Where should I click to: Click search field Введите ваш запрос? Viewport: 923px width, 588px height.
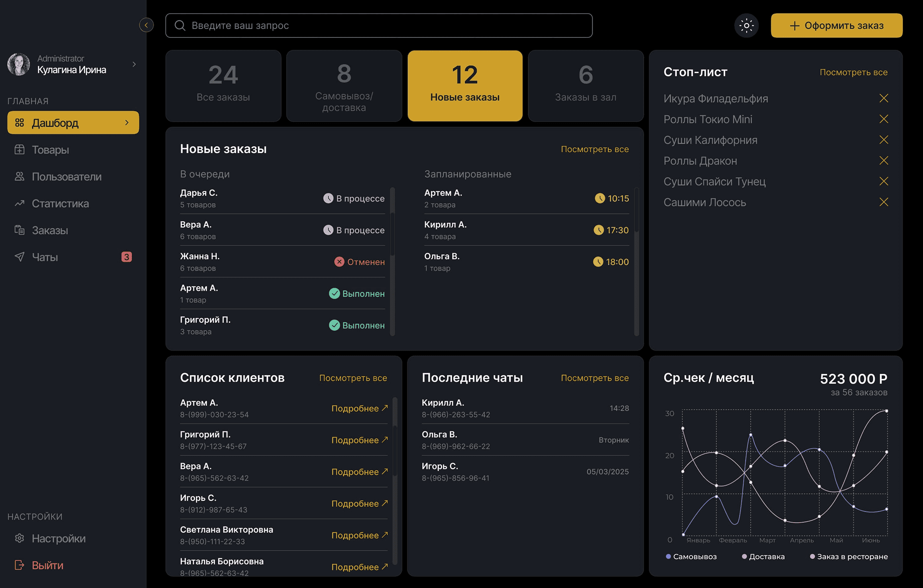[379, 25]
